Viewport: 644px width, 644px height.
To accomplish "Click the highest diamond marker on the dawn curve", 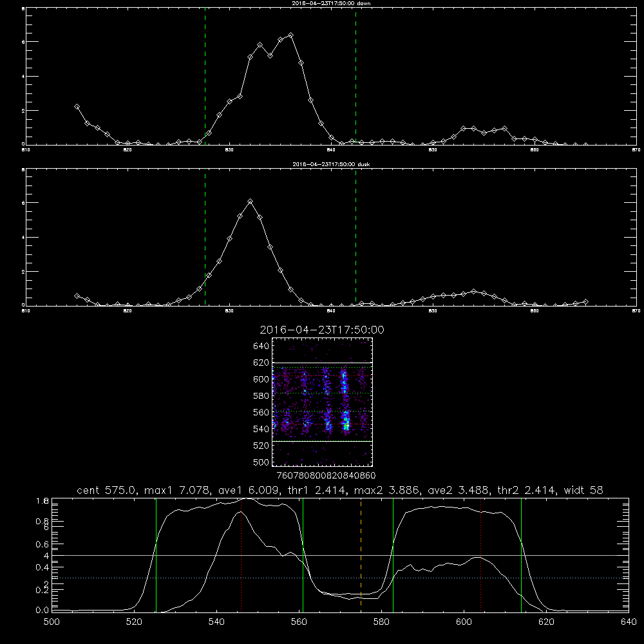I will coord(291,35).
